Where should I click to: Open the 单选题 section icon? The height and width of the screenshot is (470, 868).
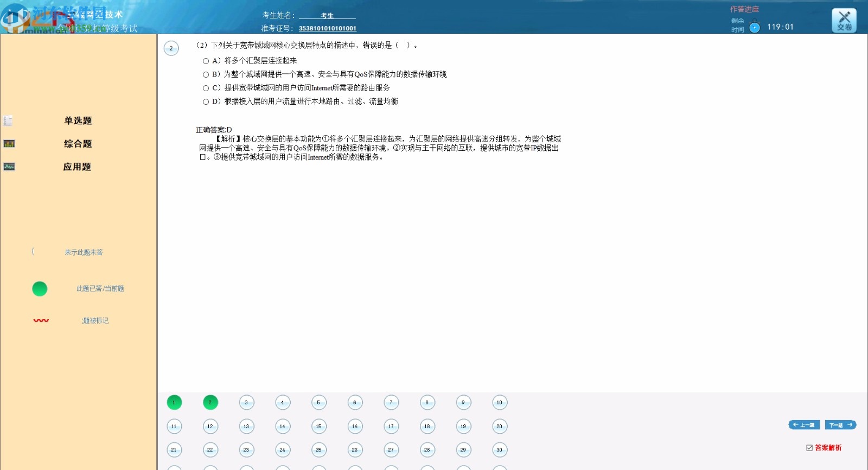coord(8,120)
